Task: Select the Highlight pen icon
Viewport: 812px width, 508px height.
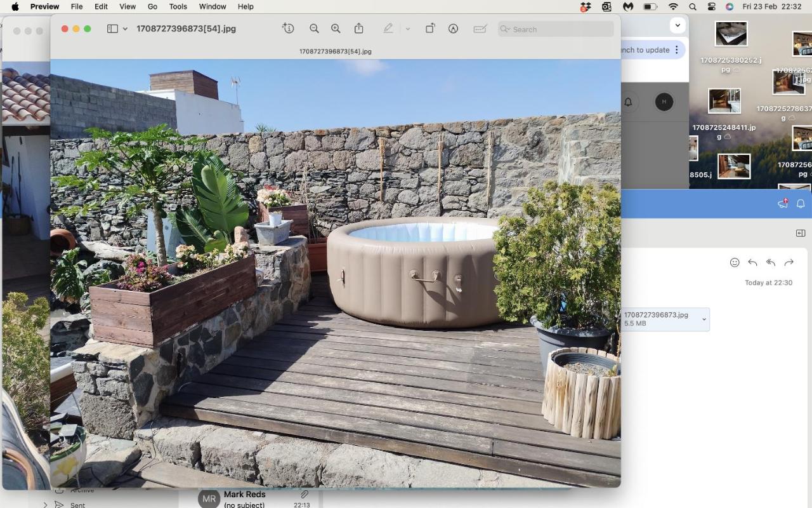Action: coord(388,29)
